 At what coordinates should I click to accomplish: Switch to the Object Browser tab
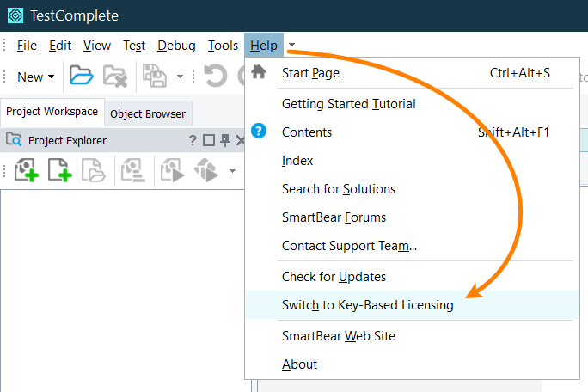point(147,113)
